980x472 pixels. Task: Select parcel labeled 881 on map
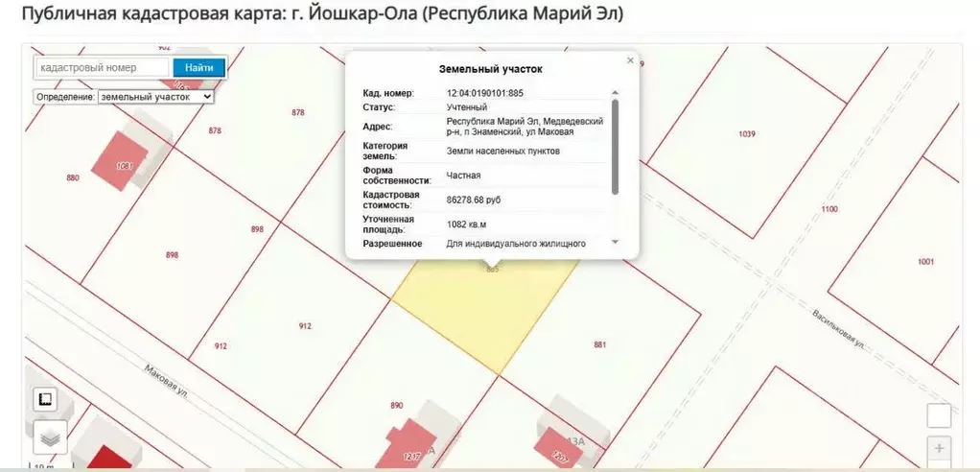click(x=600, y=344)
